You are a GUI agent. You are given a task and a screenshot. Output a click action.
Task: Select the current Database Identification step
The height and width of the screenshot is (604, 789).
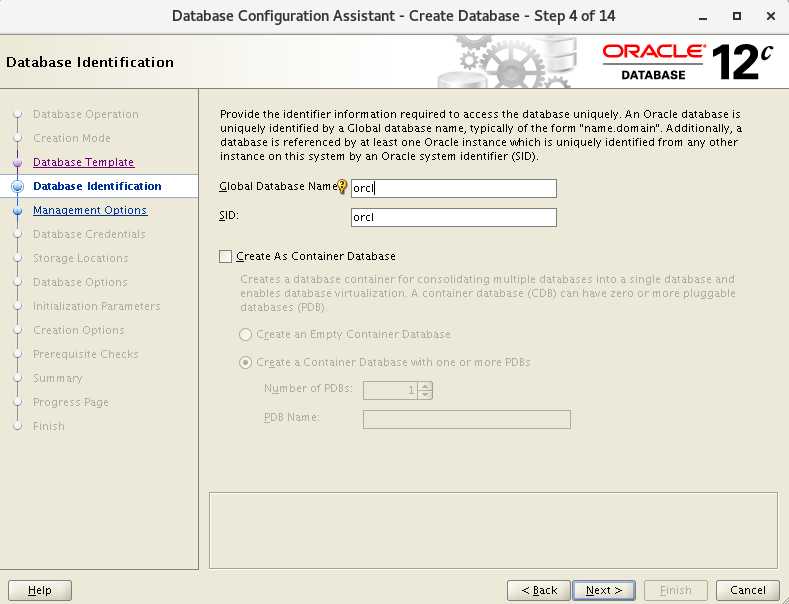(x=97, y=186)
